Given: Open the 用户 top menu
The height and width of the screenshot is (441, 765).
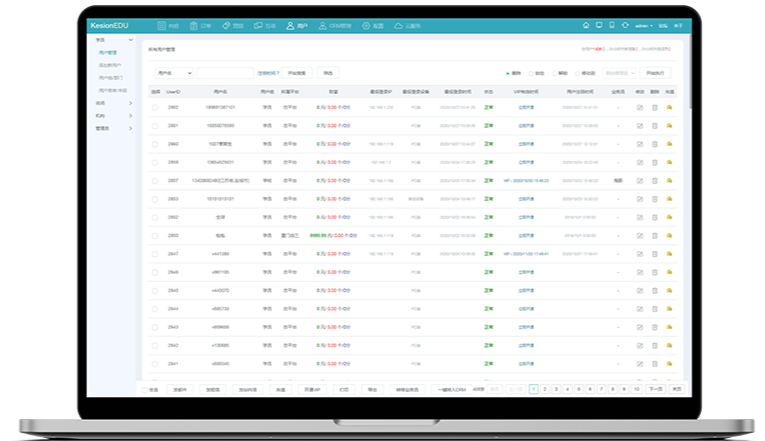Looking at the screenshot, I should [296, 24].
